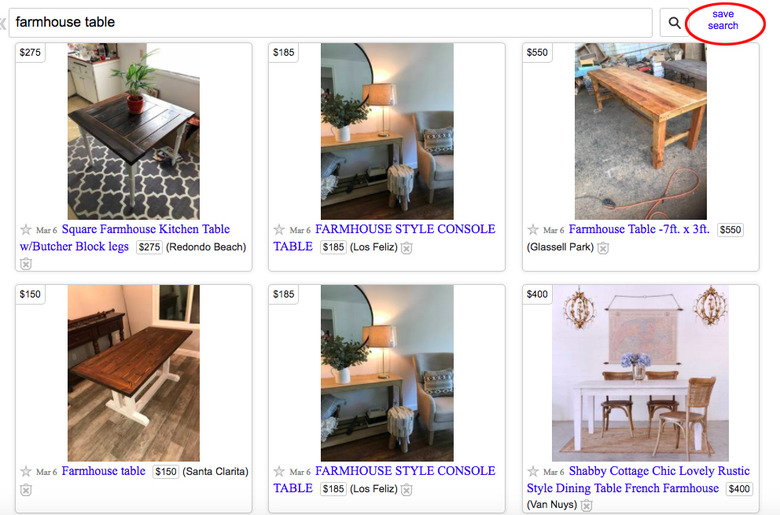Click the farmhouse table search input field
This screenshot has height=515, width=780.
[331, 22]
